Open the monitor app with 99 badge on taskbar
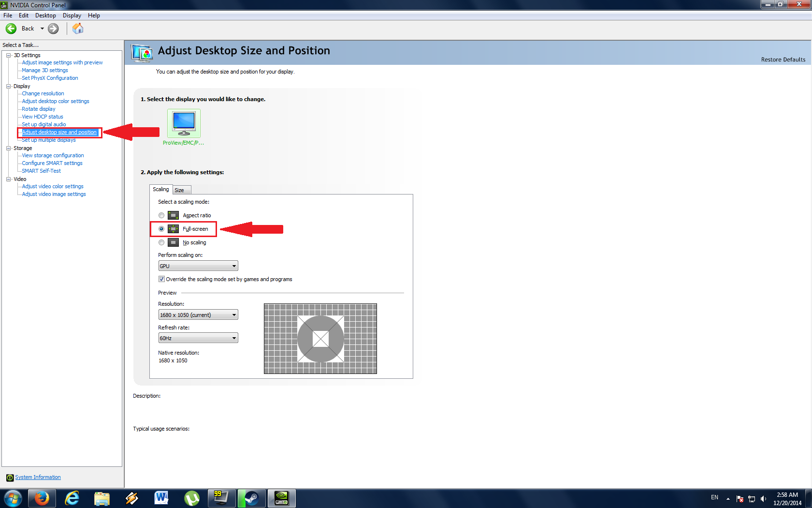 pyautogui.click(x=221, y=498)
